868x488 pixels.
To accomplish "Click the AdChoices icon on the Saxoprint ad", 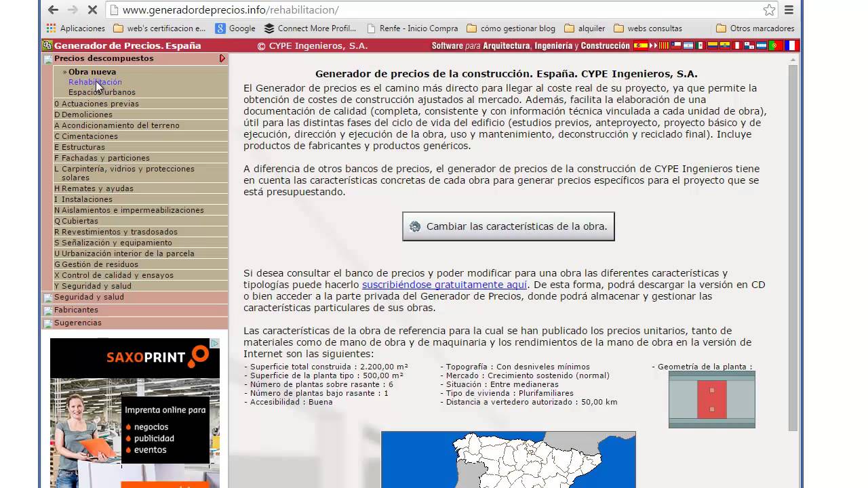I will coord(215,344).
